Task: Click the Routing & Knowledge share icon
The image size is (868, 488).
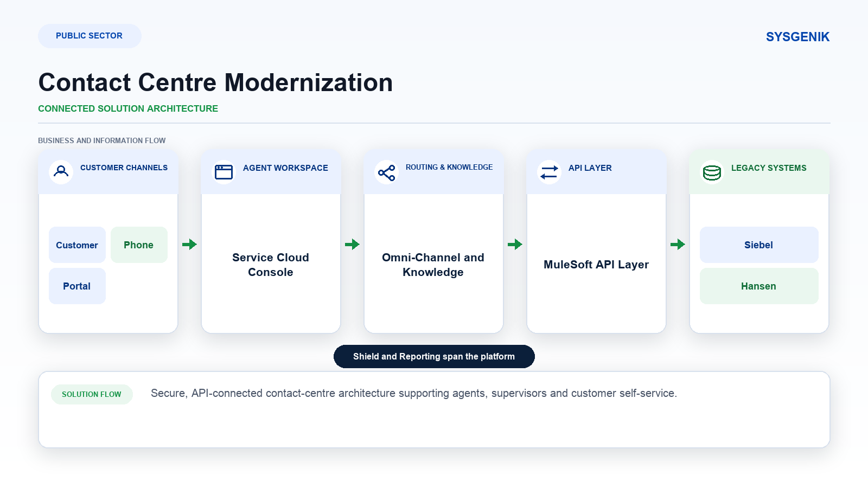Action: pos(387,172)
